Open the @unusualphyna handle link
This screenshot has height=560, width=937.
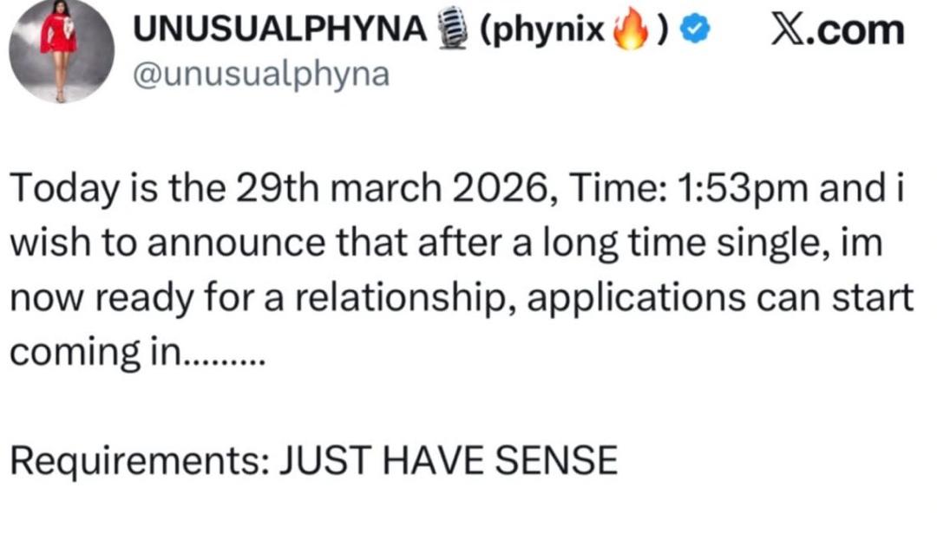(260, 75)
